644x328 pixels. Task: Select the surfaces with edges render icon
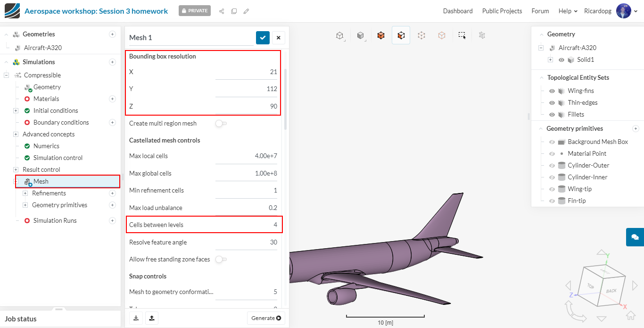coord(401,35)
